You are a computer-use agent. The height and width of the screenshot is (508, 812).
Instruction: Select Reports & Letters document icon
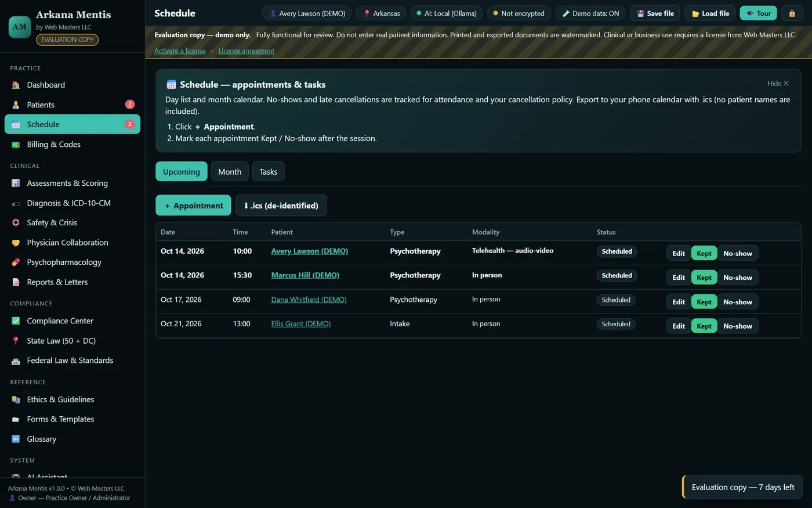[x=16, y=282]
